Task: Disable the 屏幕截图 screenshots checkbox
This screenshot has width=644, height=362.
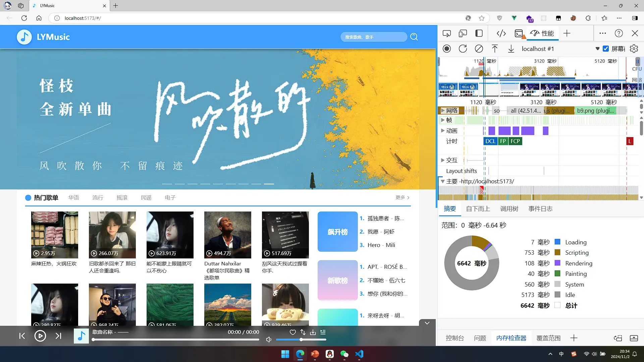Action: click(x=606, y=49)
